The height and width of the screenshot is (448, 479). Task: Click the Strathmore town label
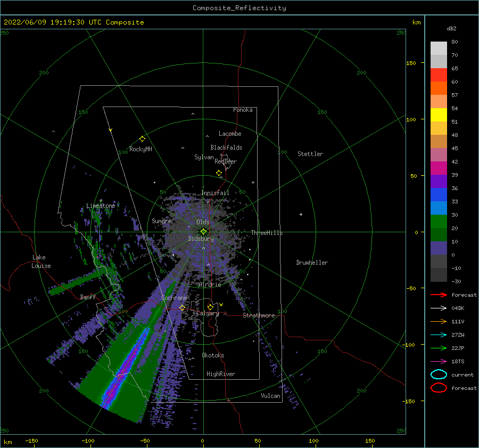pos(259,315)
